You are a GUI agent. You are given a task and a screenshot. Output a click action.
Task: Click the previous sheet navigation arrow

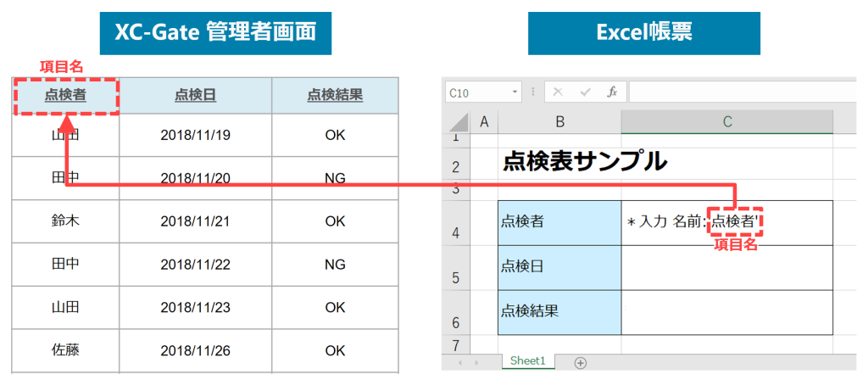pyautogui.click(x=461, y=363)
